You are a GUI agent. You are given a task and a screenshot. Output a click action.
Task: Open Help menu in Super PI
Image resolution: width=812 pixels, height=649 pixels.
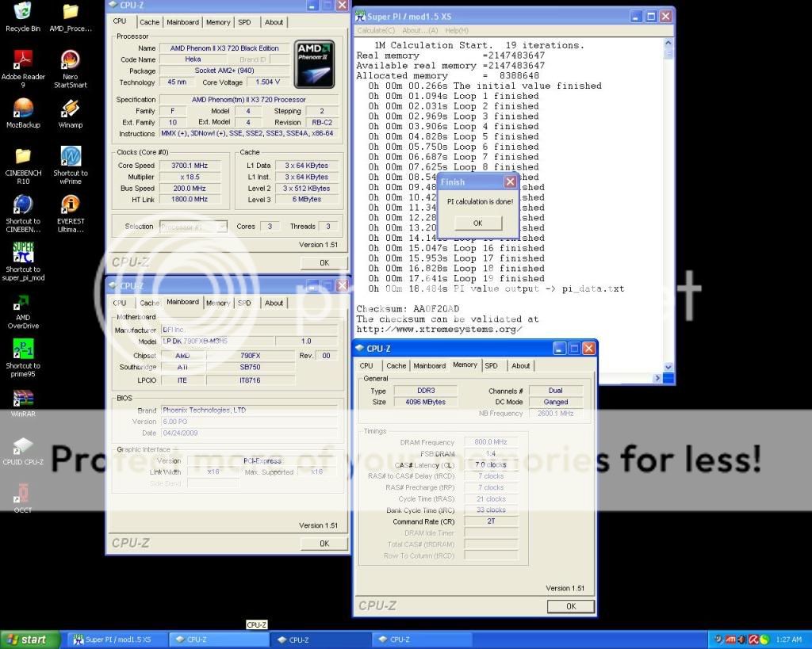pyautogui.click(x=457, y=31)
